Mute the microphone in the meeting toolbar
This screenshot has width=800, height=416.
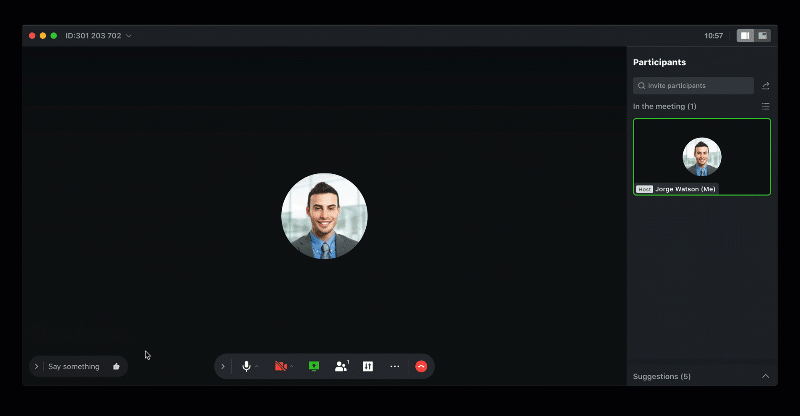[x=246, y=366]
